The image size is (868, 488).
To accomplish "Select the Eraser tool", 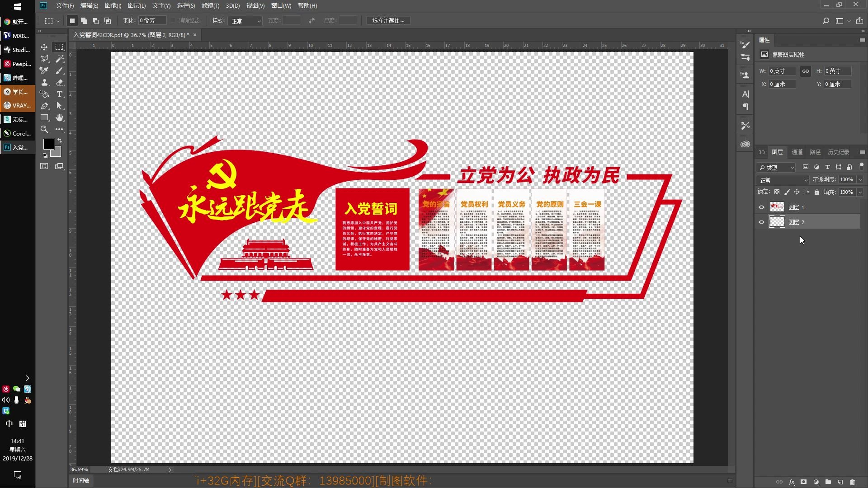I will (x=59, y=82).
